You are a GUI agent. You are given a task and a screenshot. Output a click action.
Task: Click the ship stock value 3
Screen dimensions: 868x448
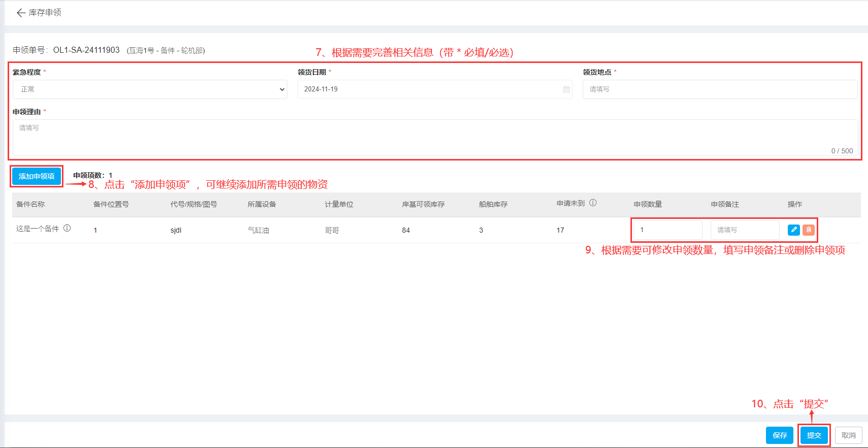click(481, 230)
